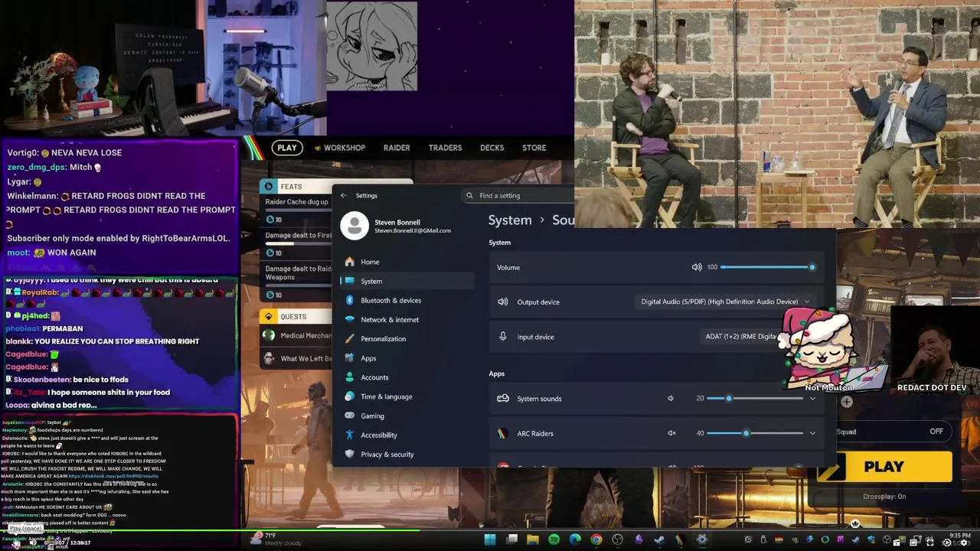Screen dimensions: 980x551
Task: Switch to ARC Raiders taskbar icon
Action: pyautogui.click(x=681, y=540)
